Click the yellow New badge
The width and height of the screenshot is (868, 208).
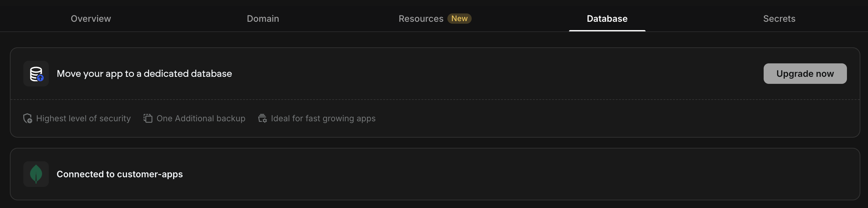click(x=459, y=19)
